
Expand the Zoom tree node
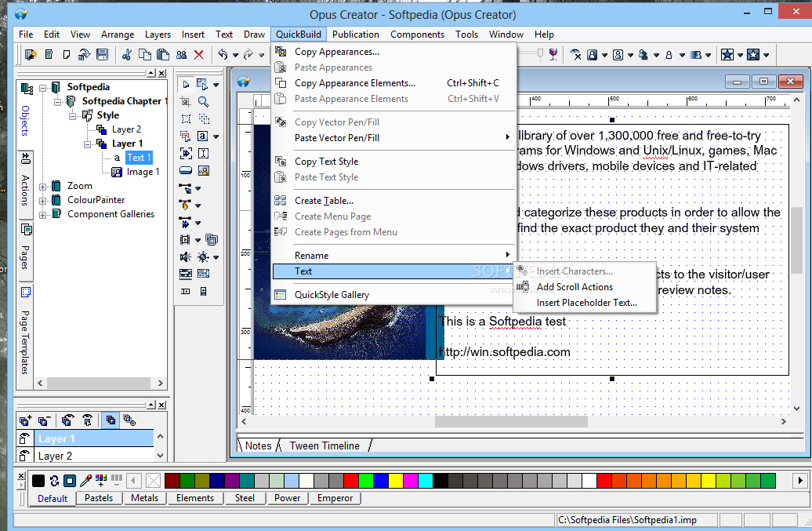coord(43,187)
